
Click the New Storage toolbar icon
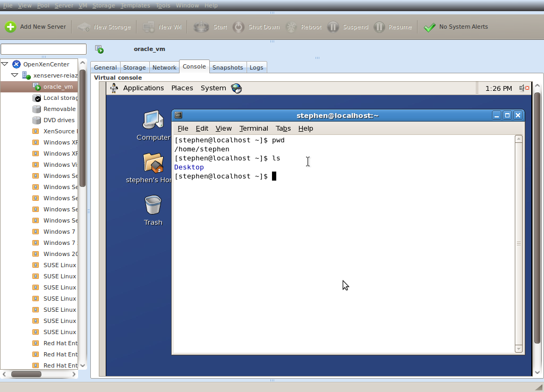84,27
